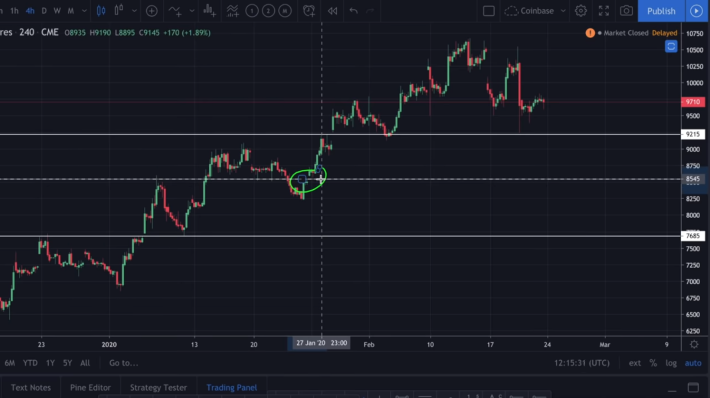The image size is (710, 398).
Task: Select the 7685 horizontal line price label
Action: point(693,236)
